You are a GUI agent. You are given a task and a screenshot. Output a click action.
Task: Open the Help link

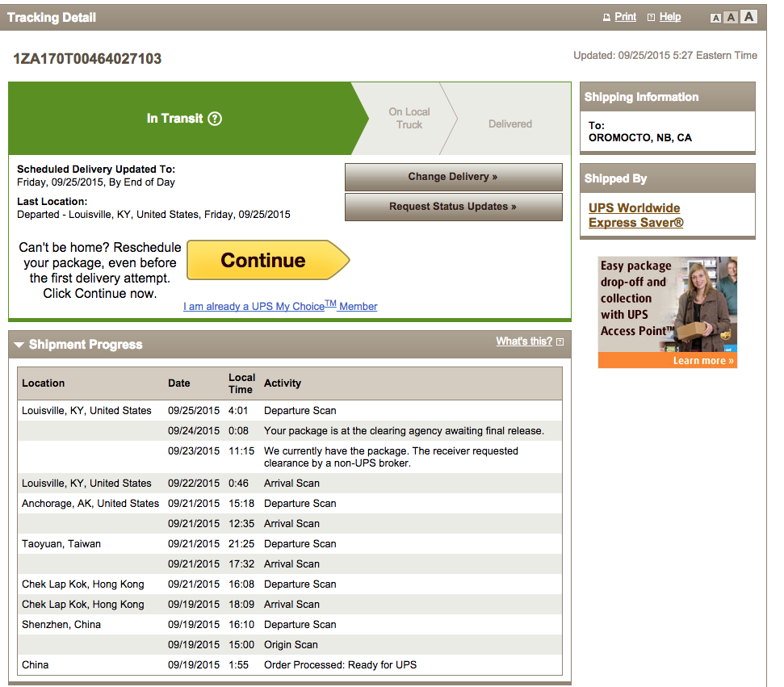pyautogui.click(x=670, y=17)
